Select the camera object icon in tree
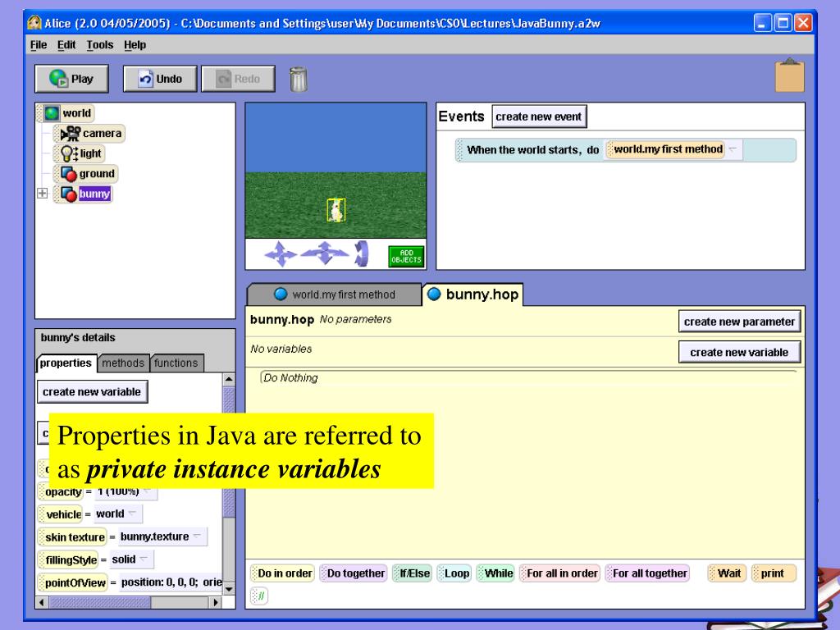Image resolution: width=840 pixels, height=630 pixels. pos(71,134)
